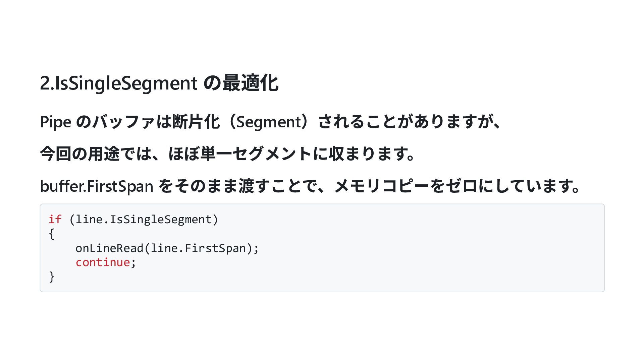Click the '最適化' characters in the title
The height and width of the screenshot is (362, 644).
coord(250,83)
